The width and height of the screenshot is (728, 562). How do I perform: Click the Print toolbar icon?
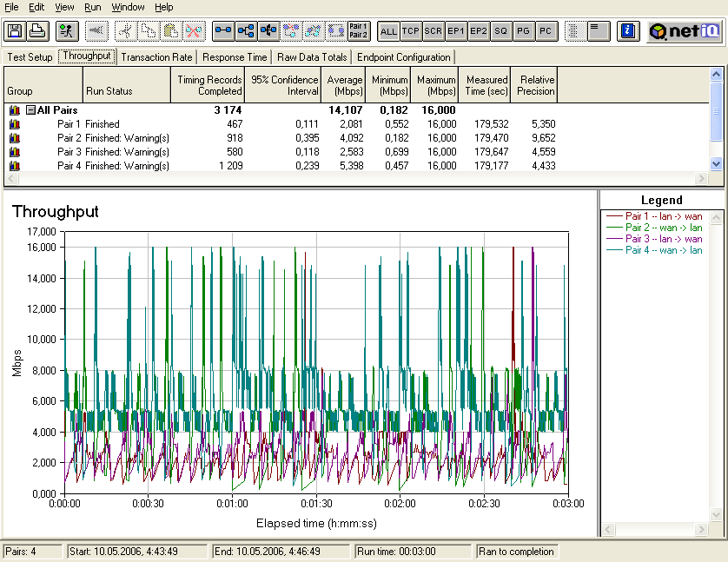(x=37, y=31)
